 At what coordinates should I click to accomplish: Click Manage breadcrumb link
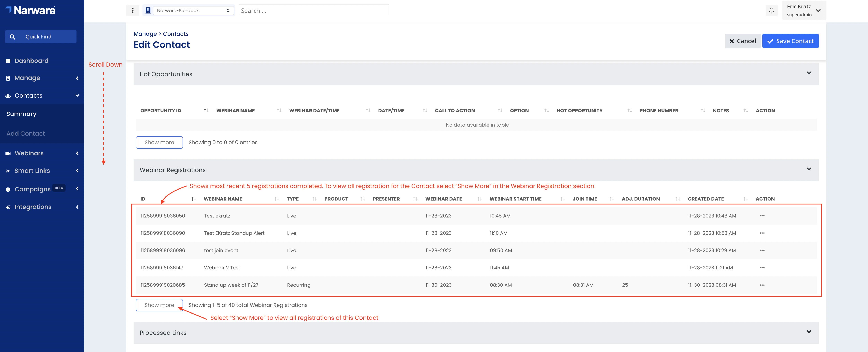145,34
